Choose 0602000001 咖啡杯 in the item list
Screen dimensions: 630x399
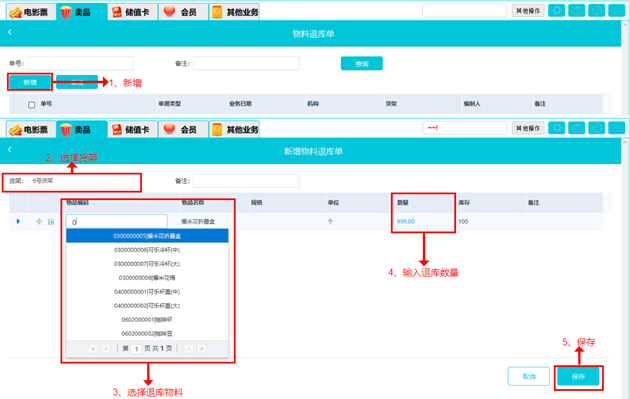coord(147,320)
